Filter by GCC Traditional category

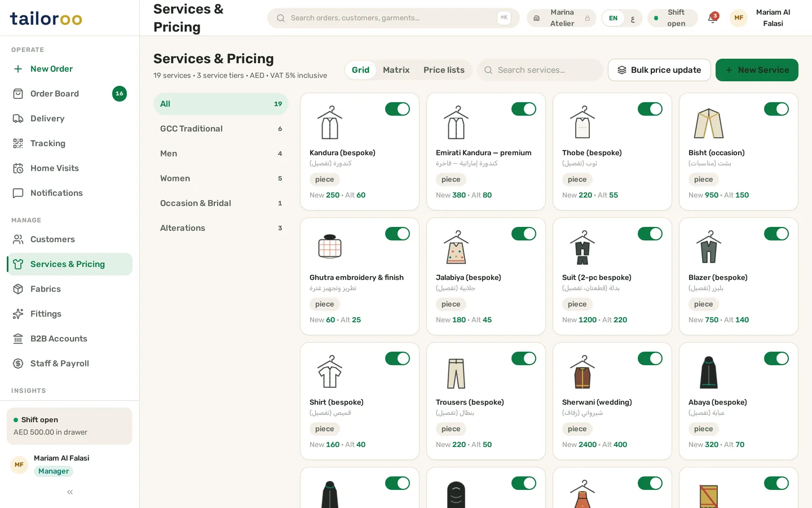[221, 129]
